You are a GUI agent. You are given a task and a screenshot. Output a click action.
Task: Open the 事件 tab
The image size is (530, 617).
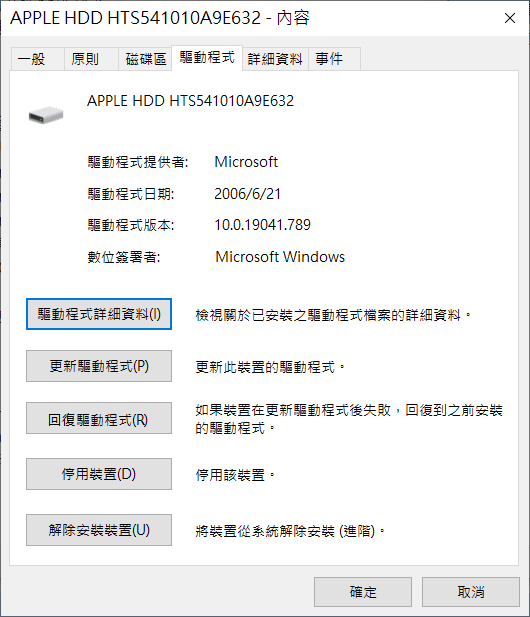point(334,59)
